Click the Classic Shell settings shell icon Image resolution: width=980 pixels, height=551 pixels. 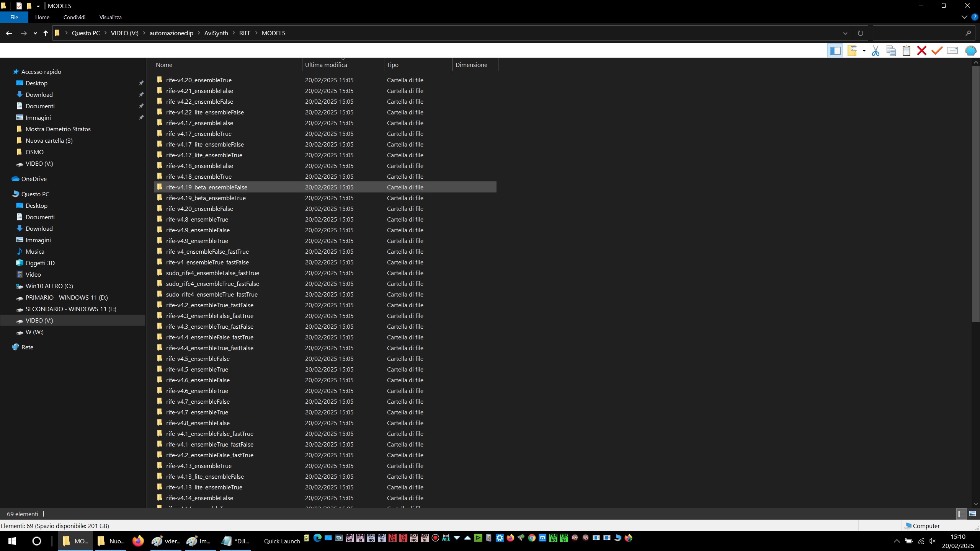coord(970,51)
